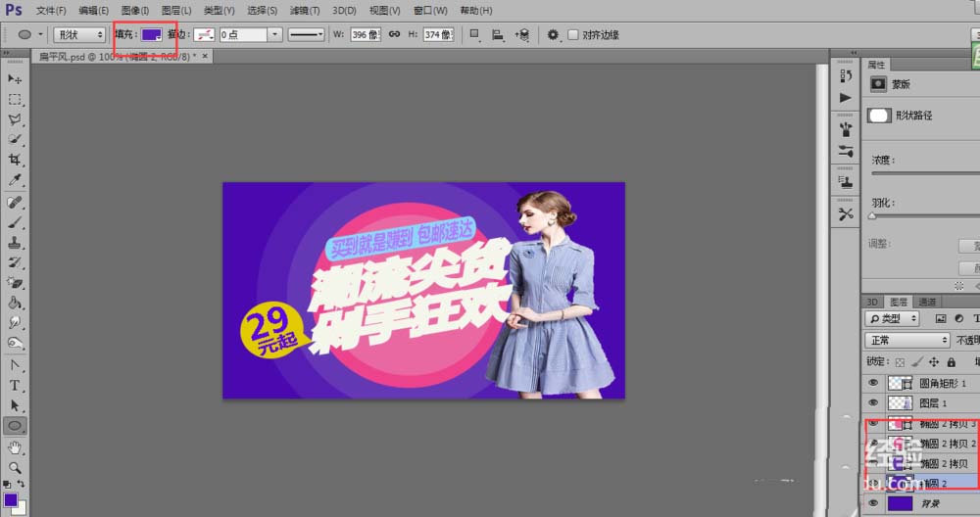980x517 pixels.
Task: Open the Actions panel play icon
Action: point(846,98)
